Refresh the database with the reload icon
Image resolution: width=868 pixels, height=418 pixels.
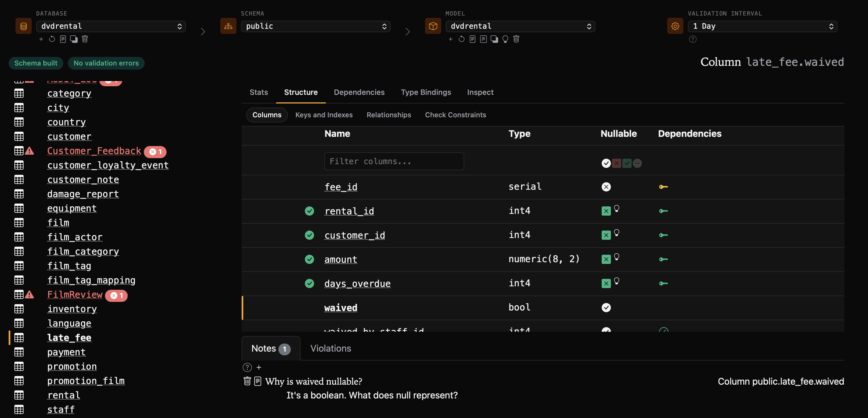click(x=52, y=39)
